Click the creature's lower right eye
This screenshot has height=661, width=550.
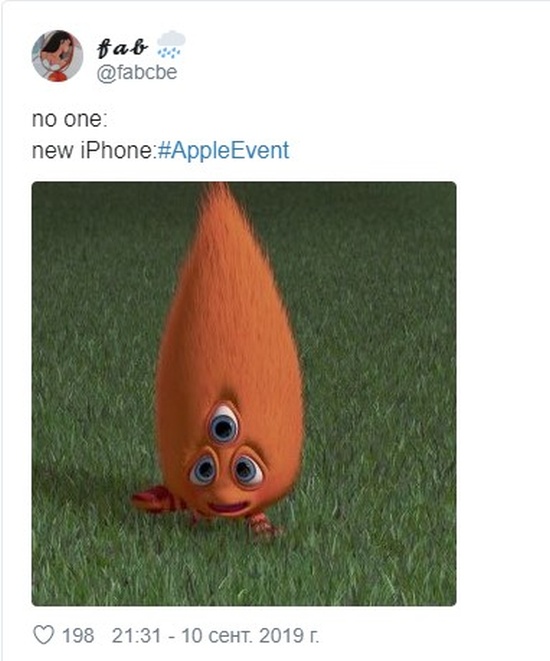247,469
